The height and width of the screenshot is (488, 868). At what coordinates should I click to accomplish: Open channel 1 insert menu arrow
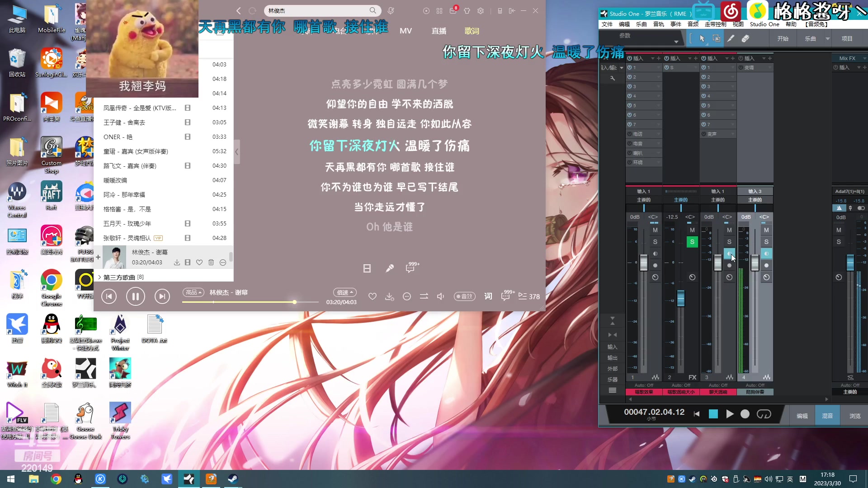pos(652,58)
